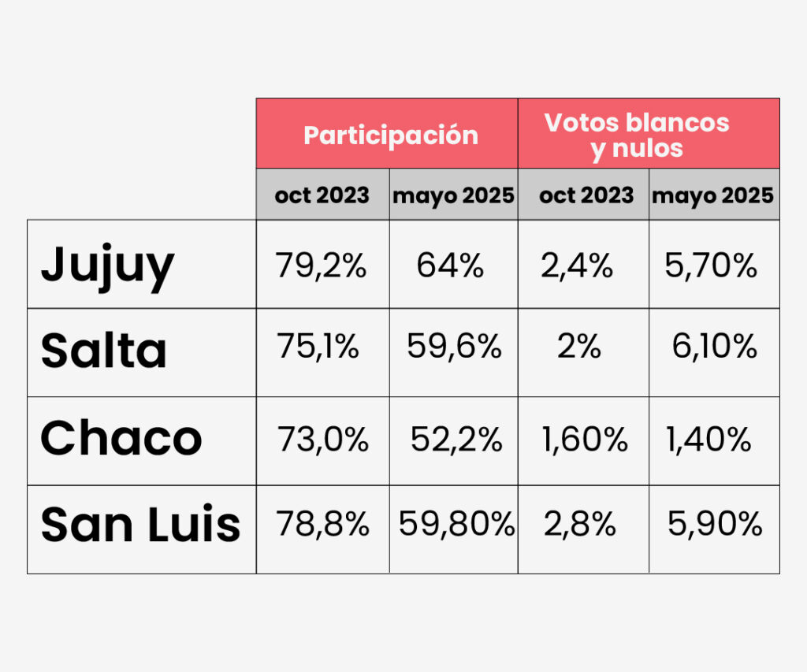This screenshot has height=672, width=807.
Task: Select the Chaco row label
Action: pos(121,438)
